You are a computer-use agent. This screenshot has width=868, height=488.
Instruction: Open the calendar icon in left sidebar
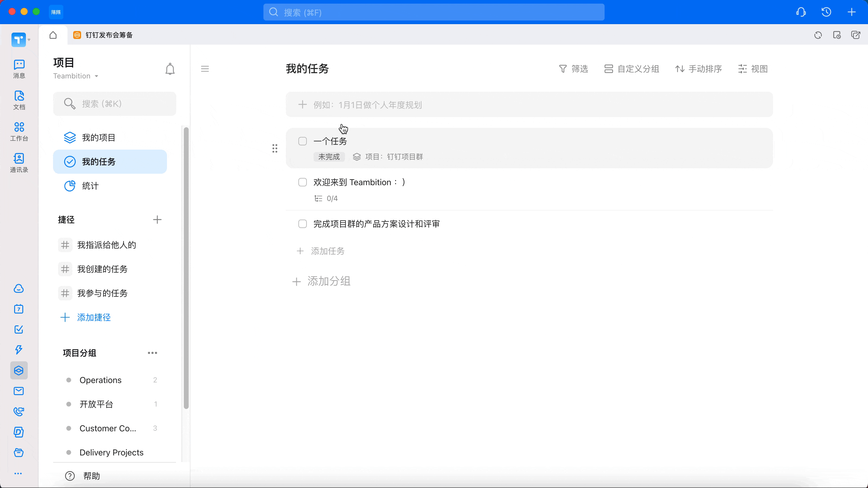[x=18, y=309]
